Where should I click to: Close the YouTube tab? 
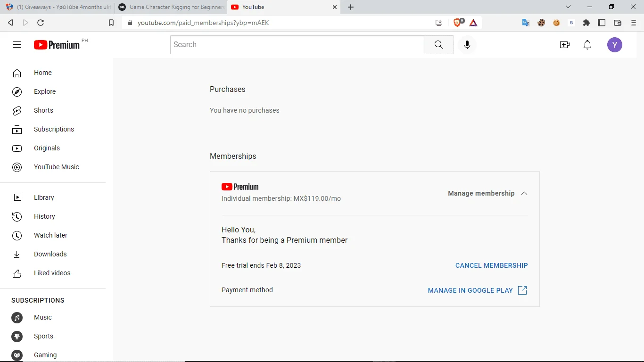(335, 7)
